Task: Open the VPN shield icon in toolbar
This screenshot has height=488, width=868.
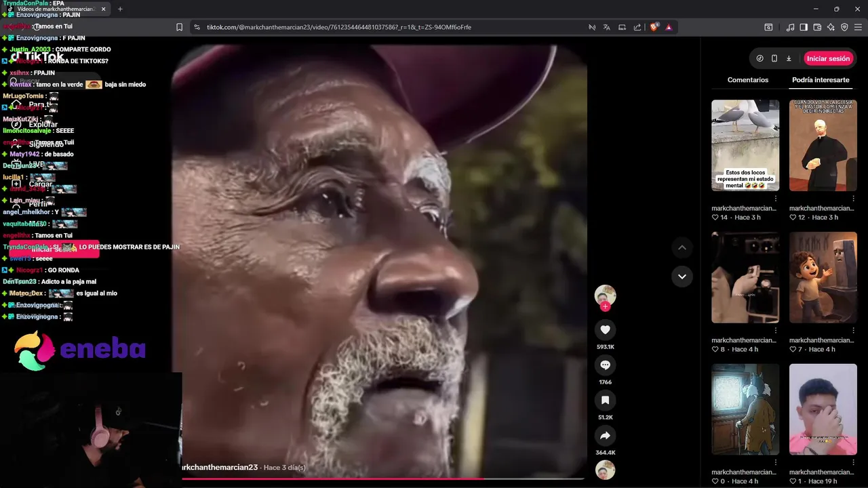Action: tap(844, 27)
